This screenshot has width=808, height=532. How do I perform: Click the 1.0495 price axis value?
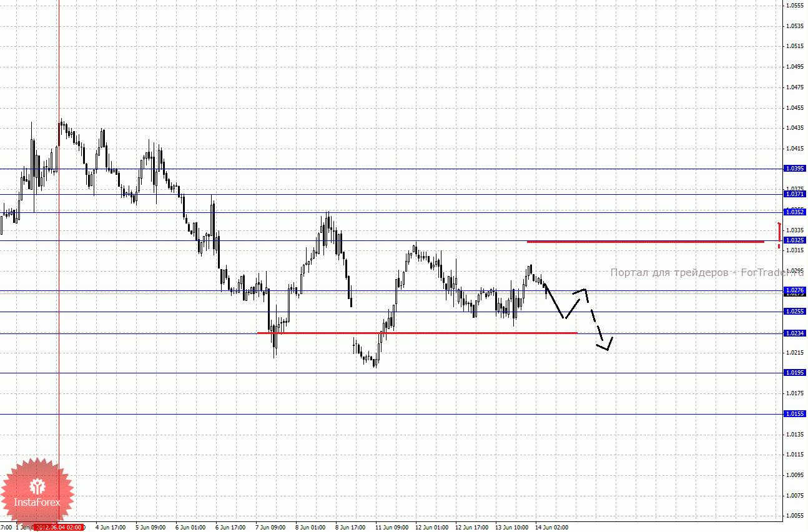click(x=795, y=67)
